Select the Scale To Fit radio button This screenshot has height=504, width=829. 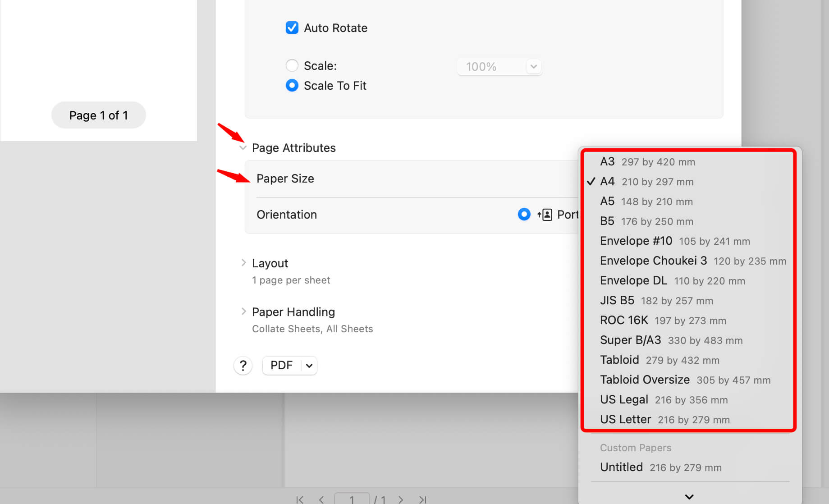(x=292, y=85)
